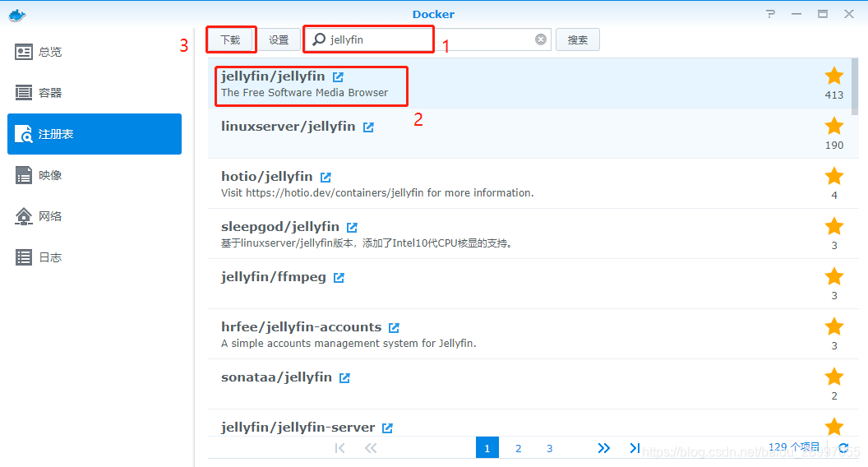Viewport: 868px width, 467px height.
Task: Open external link for linuxserver/jellyfin
Action: click(x=369, y=127)
